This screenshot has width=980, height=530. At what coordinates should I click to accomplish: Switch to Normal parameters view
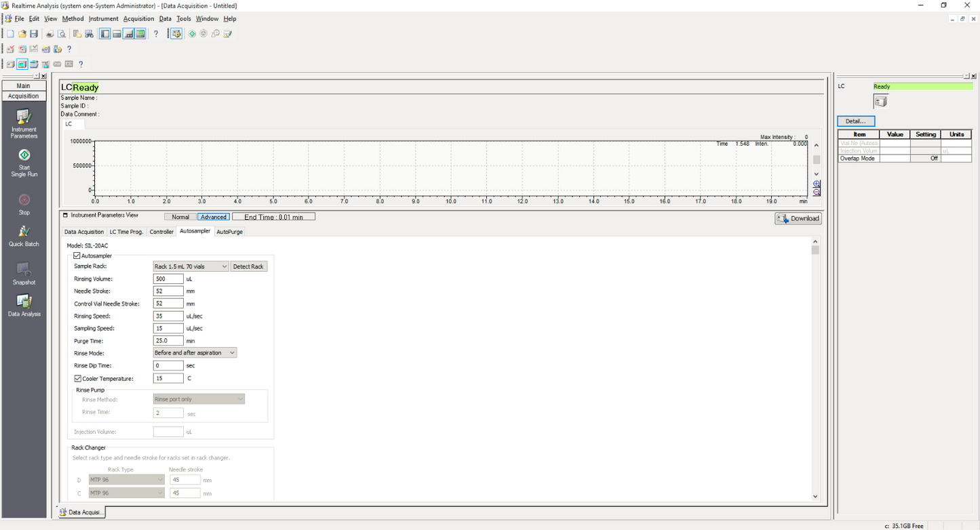tap(180, 217)
